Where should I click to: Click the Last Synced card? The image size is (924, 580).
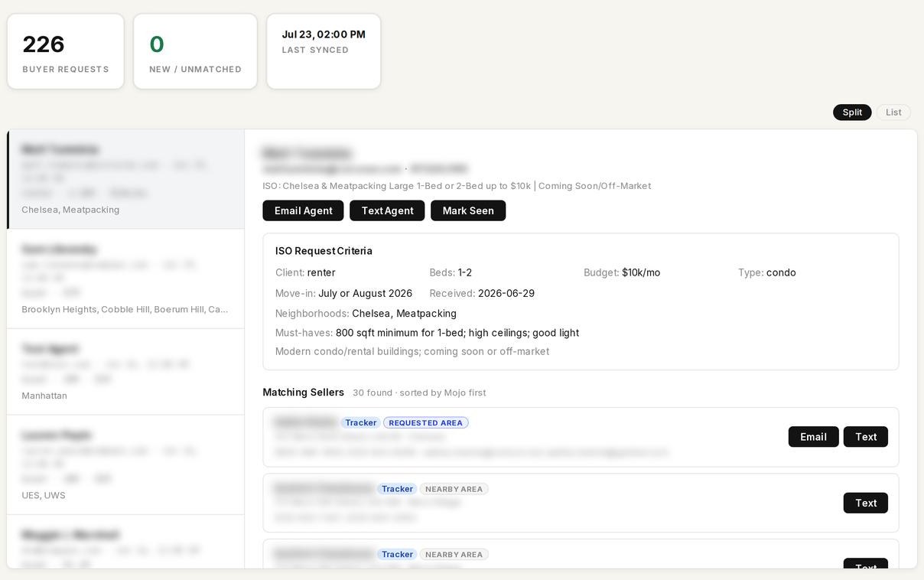pyautogui.click(x=324, y=51)
